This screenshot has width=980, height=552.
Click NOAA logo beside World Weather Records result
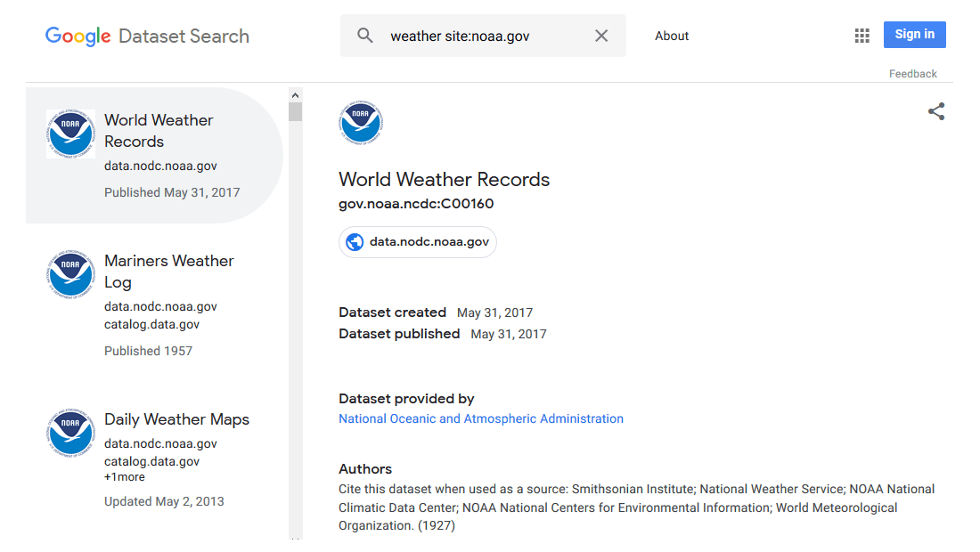click(x=70, y=134)
